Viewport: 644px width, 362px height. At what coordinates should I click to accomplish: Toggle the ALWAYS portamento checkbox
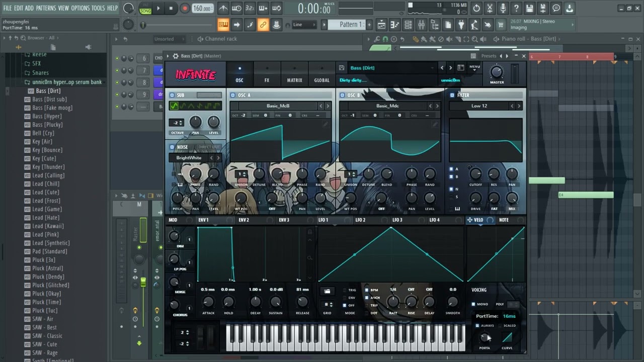click(477, 325)
